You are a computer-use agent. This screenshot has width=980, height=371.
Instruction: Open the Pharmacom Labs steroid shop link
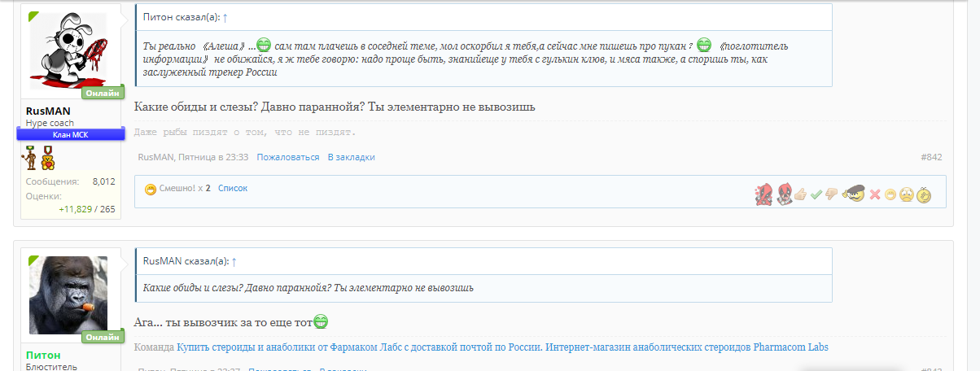pos(502,347)
